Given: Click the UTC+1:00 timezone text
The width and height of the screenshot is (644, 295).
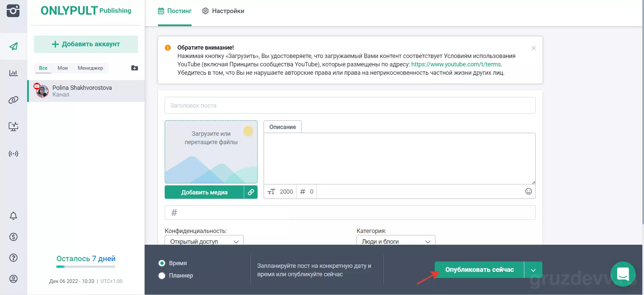Looking at the screenshot, I should pos(111,281).
